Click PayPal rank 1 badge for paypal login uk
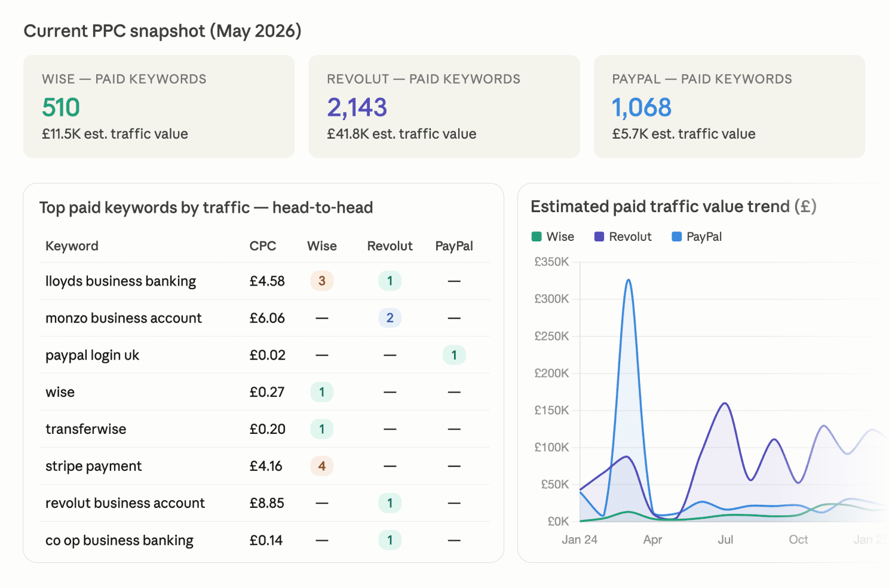This screenshot has width=889, height=588. pos(454,355)
